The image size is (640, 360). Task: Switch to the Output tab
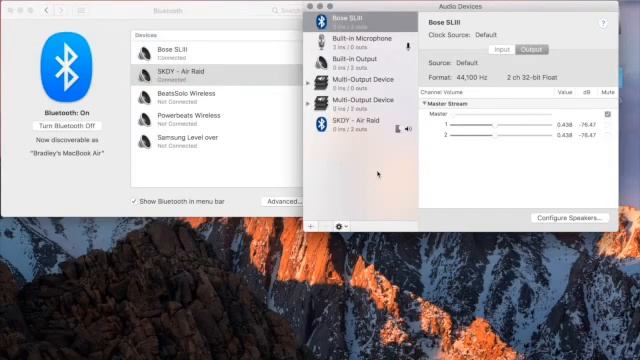point(532,49)
